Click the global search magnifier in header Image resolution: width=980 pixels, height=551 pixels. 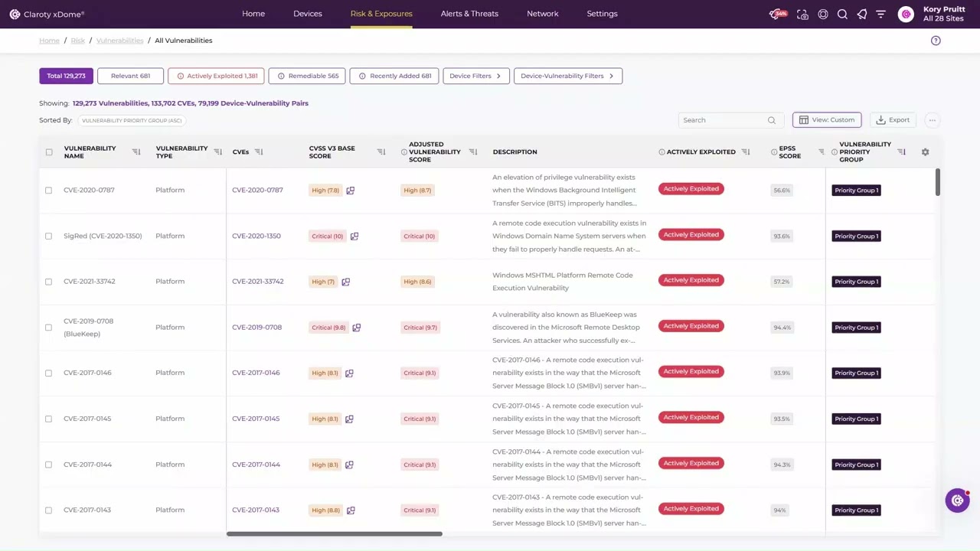(842, 14)
